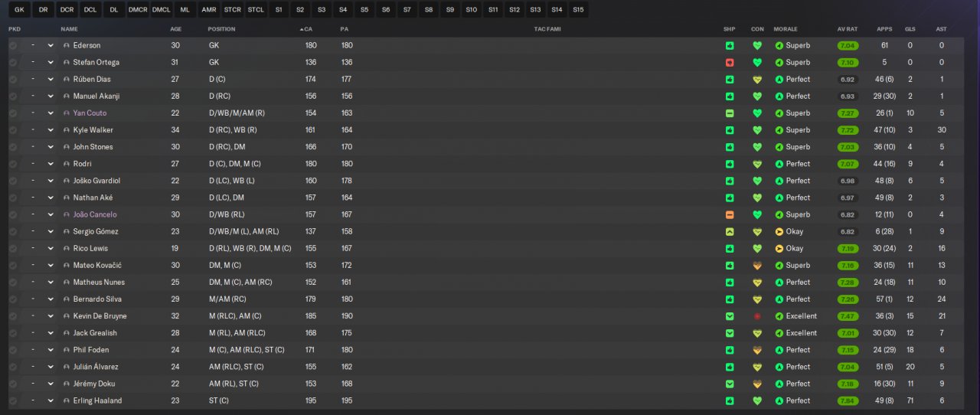Toggle picked status for Erling Haaland
The width and height of the screenshot is (980, 415).
click(12, 400)
